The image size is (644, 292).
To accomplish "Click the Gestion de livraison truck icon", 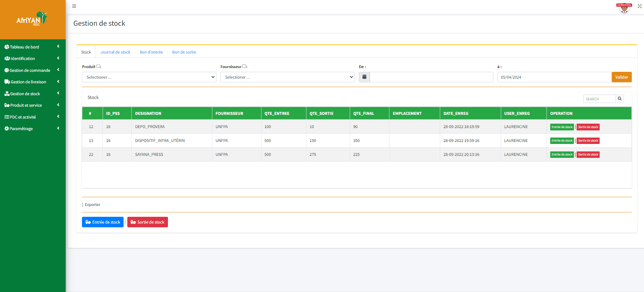I will point(7,82).
